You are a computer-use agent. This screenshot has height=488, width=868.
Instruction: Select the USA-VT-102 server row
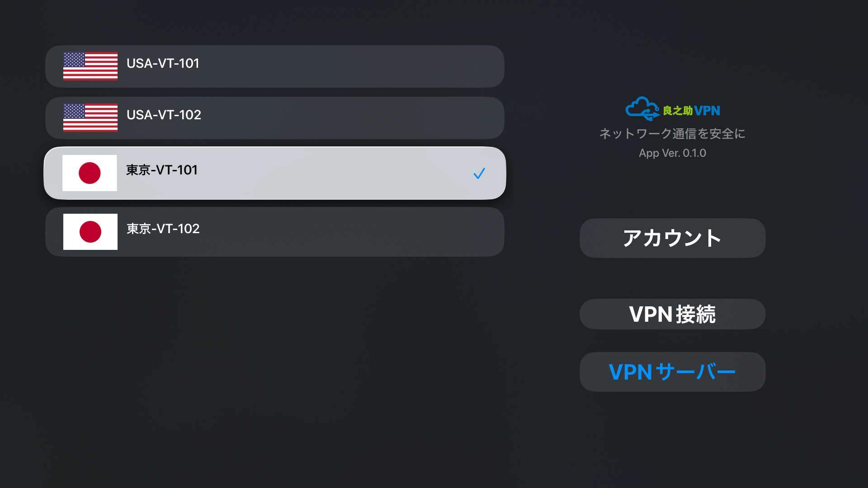(x=275, y=118)
